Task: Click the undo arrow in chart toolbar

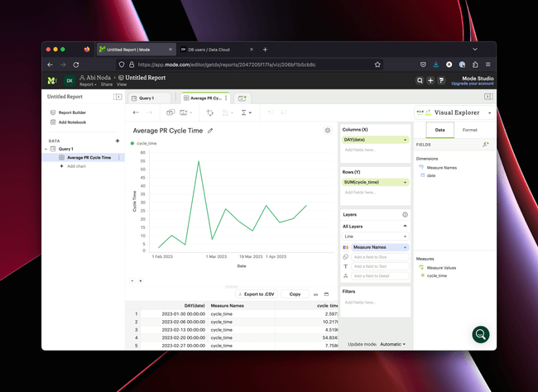Action: click(x=137, y=112)
